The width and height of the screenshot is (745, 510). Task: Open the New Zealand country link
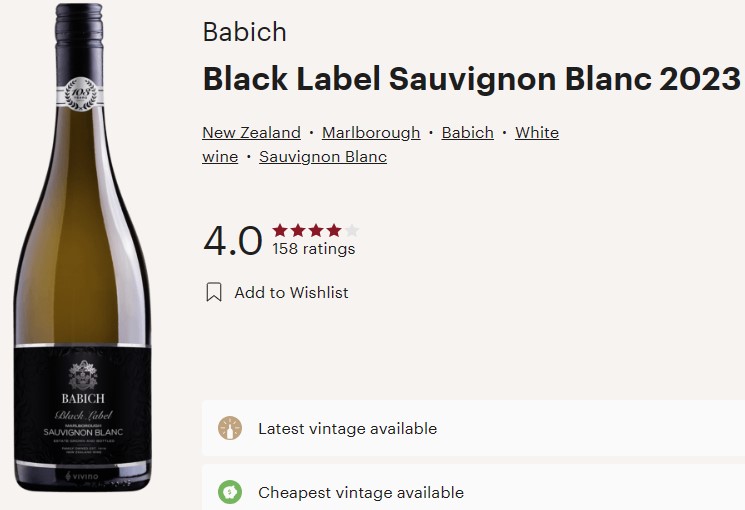[x=251, y=133]
